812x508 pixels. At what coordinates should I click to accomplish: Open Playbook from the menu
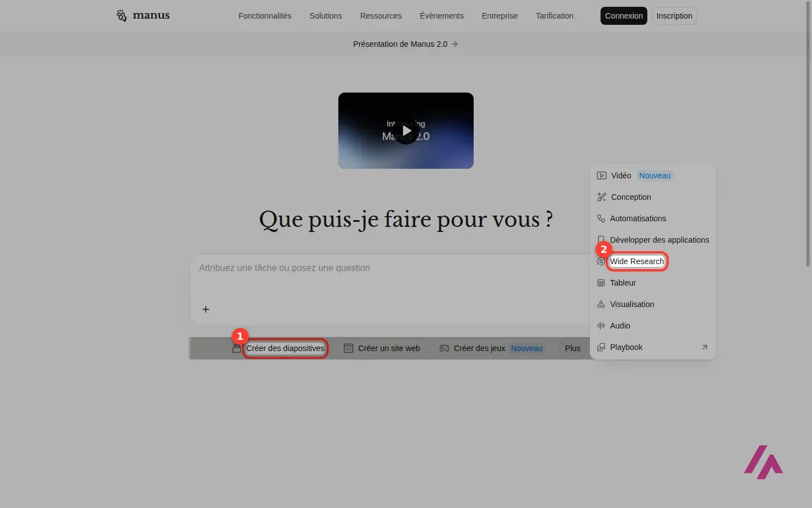pyautogui.click(x=653, y=347)
